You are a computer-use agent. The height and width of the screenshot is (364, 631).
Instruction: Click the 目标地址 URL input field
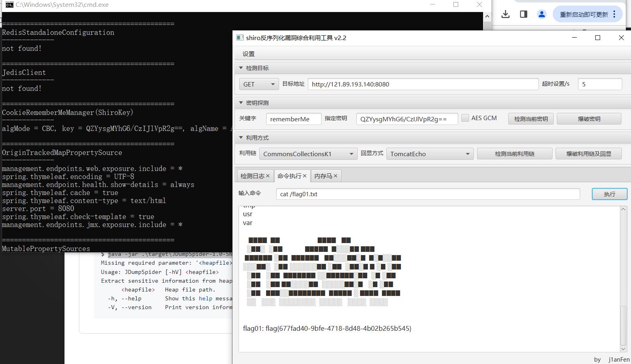pos(423,84)
